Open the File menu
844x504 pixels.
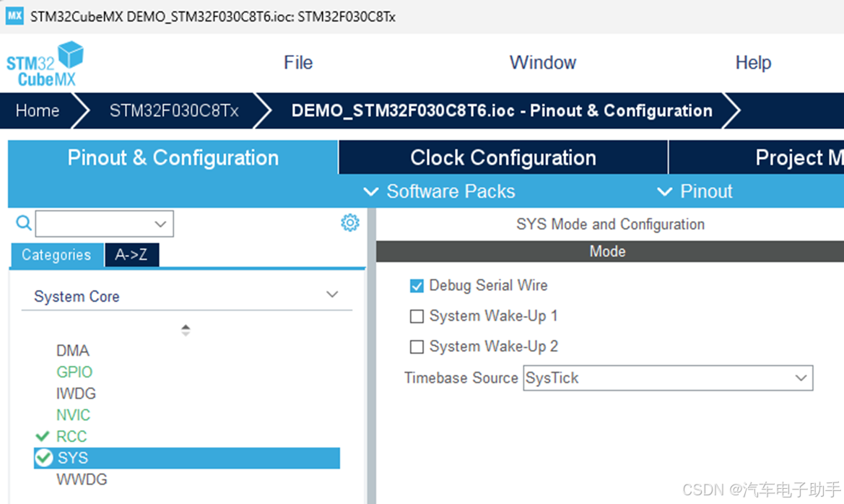point(298,63)
